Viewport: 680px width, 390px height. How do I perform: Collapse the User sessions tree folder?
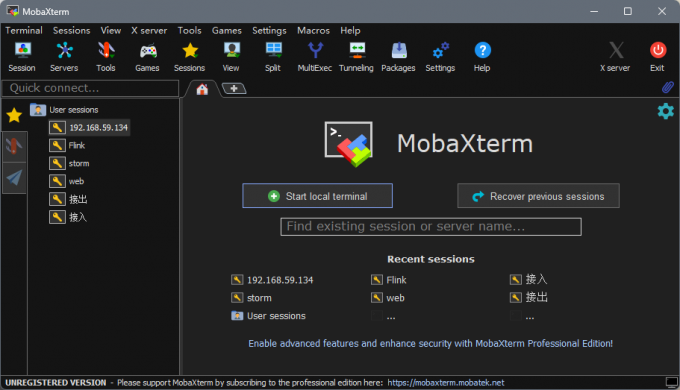(65, 110)
